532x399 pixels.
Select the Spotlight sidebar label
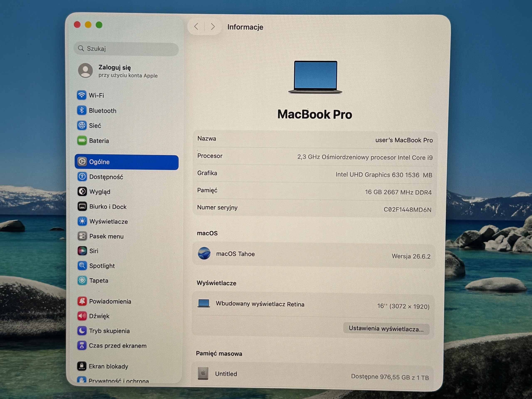(102, 266)
